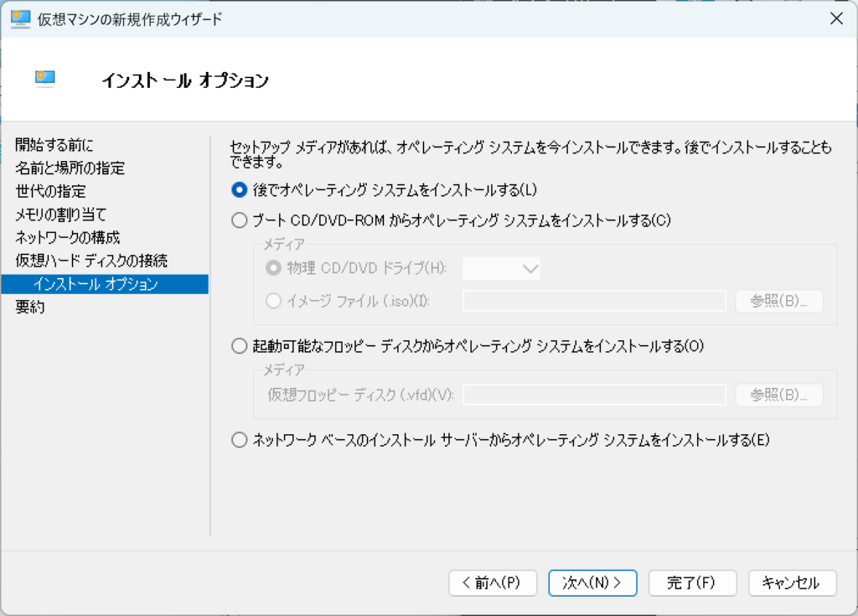Go to 要約 summary step
Viewport: 858px width, 616px height.
pyautogui.click(x=30, y=307)
